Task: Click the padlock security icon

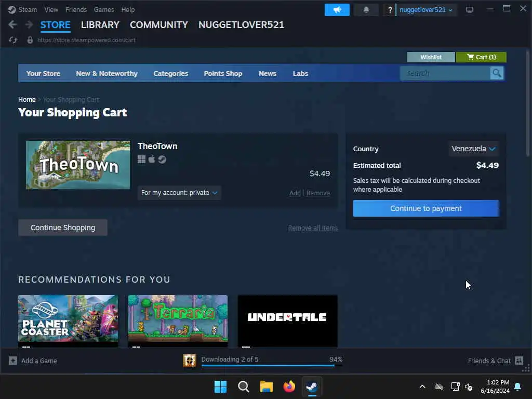Action: pyautogui.click(x=30, y=40)
